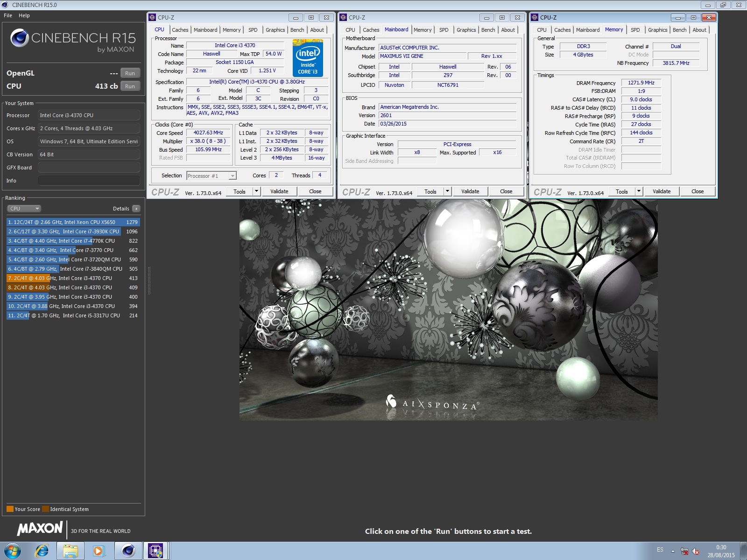Image resolution: width=747 pixels, height=560 pixels.
Task: Select SPD tab in Mainboard CPU-Z window
Action: point(444,30)
